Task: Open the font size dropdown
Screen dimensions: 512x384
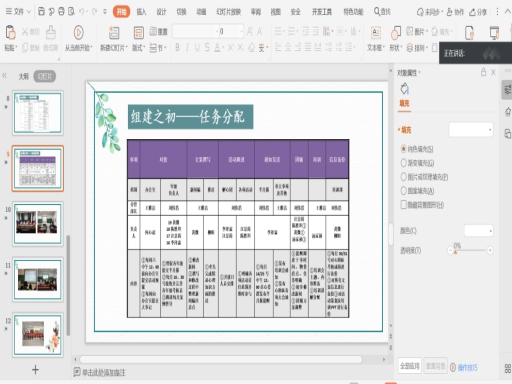Action: point(241,32)
